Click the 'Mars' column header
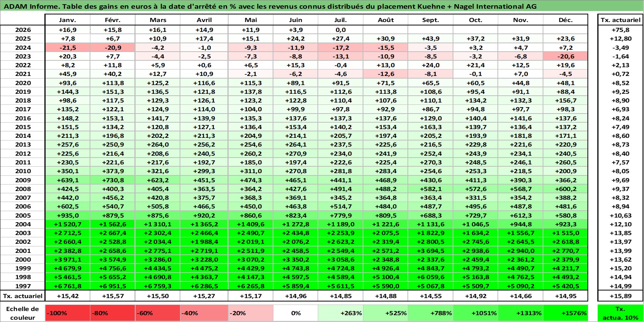The width and height of the screenshot is (644, 322). point(158,20)
